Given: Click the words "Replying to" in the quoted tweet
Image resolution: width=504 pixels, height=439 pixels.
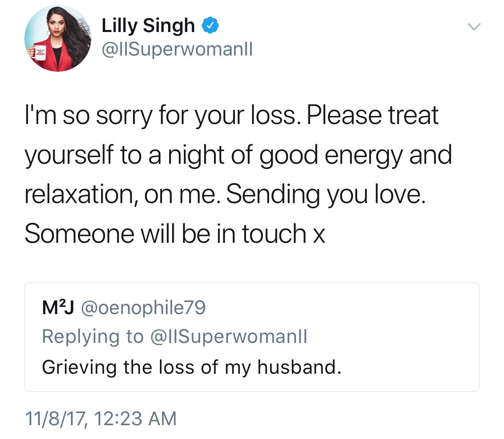Looking at the screenshot, I should pyautogui.click(x=93, y=336).
